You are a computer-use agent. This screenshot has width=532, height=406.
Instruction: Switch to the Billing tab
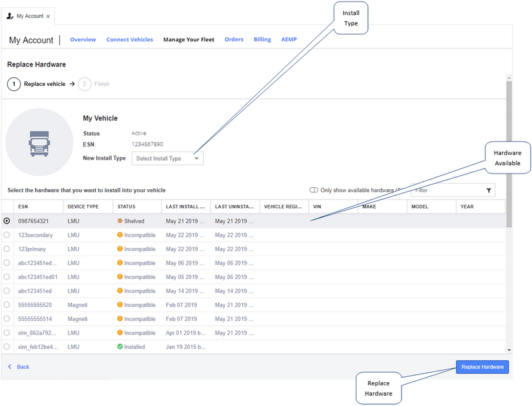pos(262,39)
